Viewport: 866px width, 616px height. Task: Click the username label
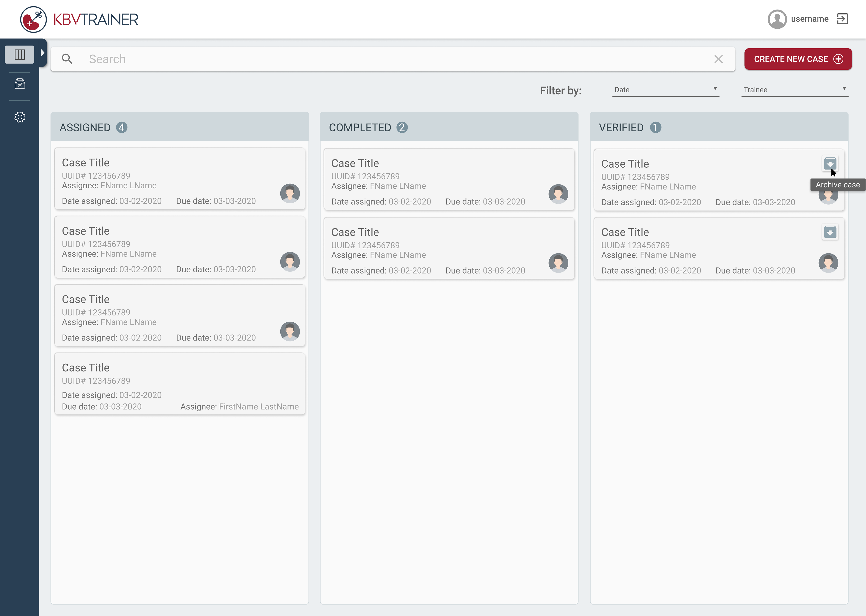click(809, 19)
